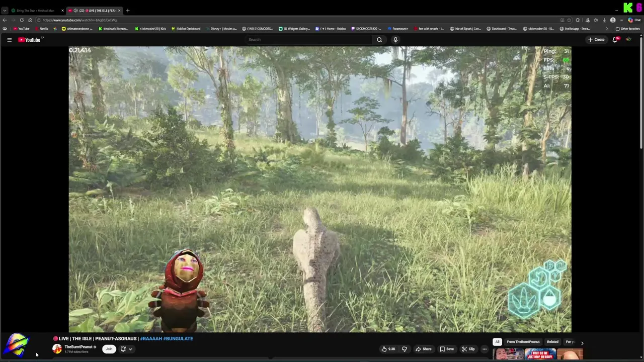Open Netflix bookmark
Image resolution: width=644 pixels, height=362 pixels.
click(41, 29)
